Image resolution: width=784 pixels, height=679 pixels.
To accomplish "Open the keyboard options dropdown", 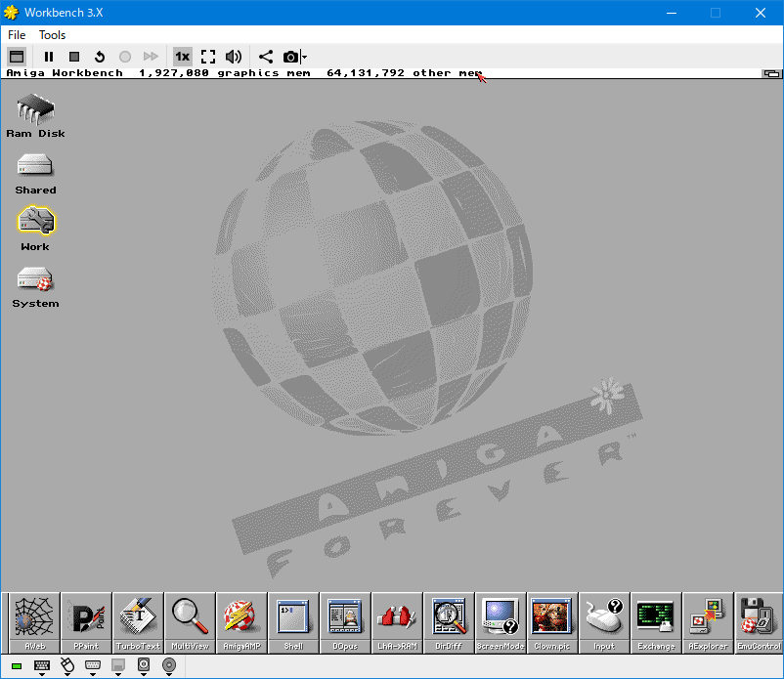I will (42, 666).
